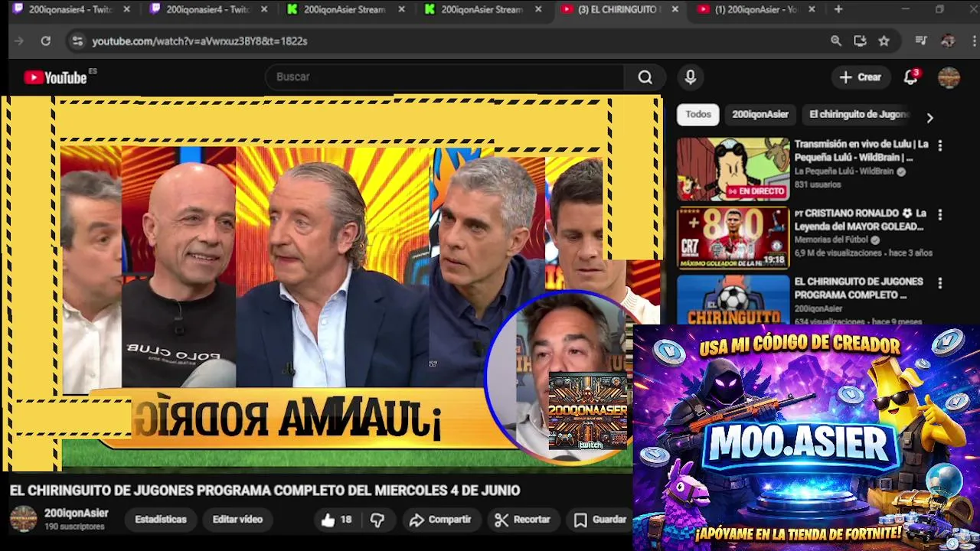Start voice search with the microphone icon
Screen dimensions: 980x551
(691, 77)
